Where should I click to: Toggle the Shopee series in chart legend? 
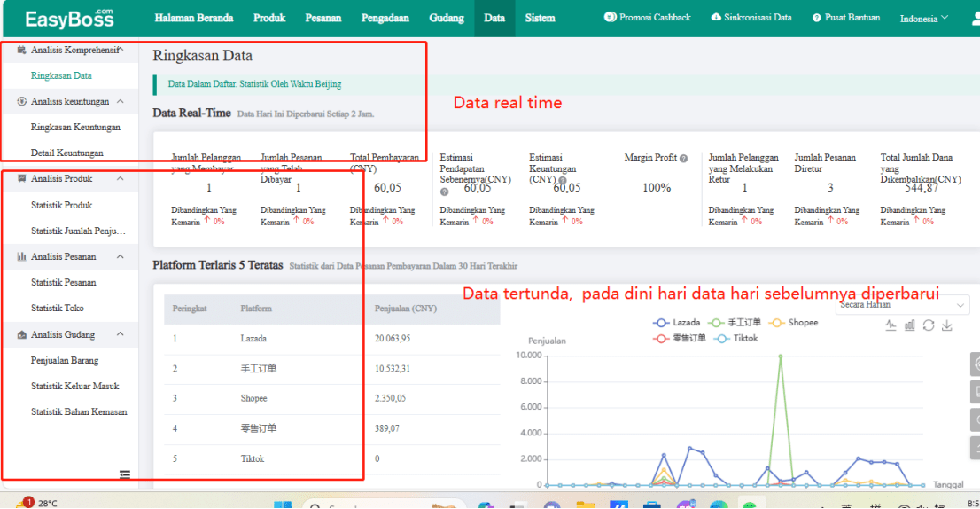[793, 323]
